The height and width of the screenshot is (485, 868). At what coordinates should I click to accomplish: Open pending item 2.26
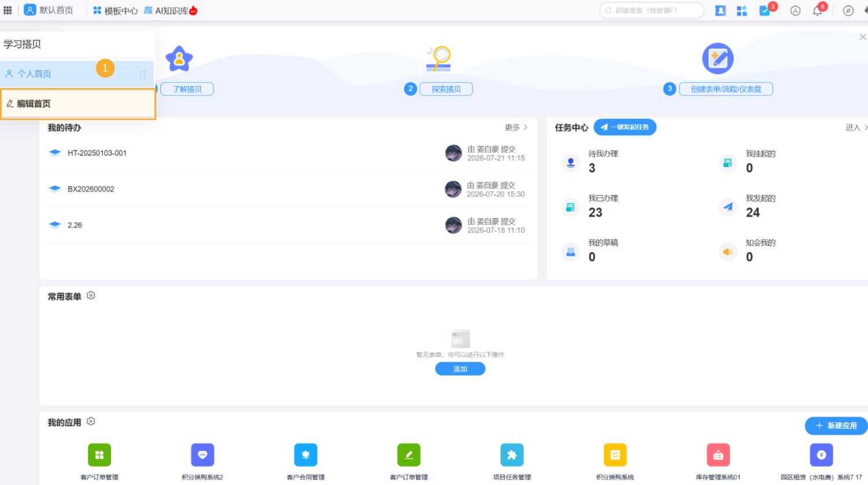(x=75, y=225)
